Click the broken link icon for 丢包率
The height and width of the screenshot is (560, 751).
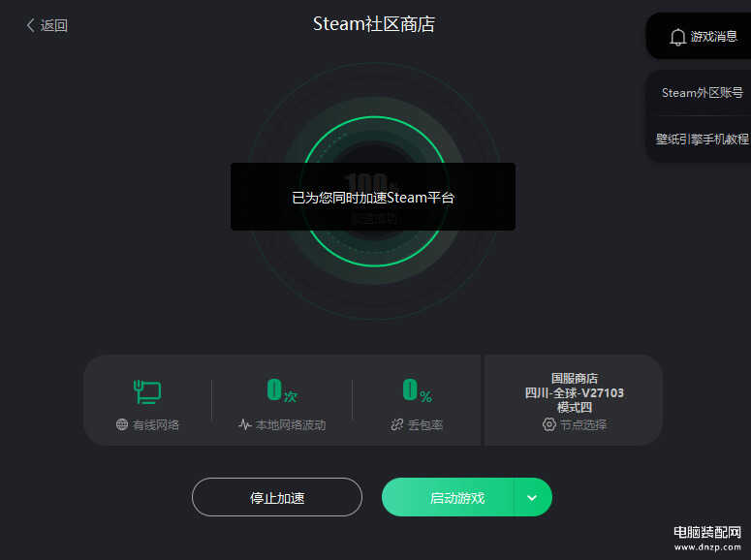[x=397, y=424]
